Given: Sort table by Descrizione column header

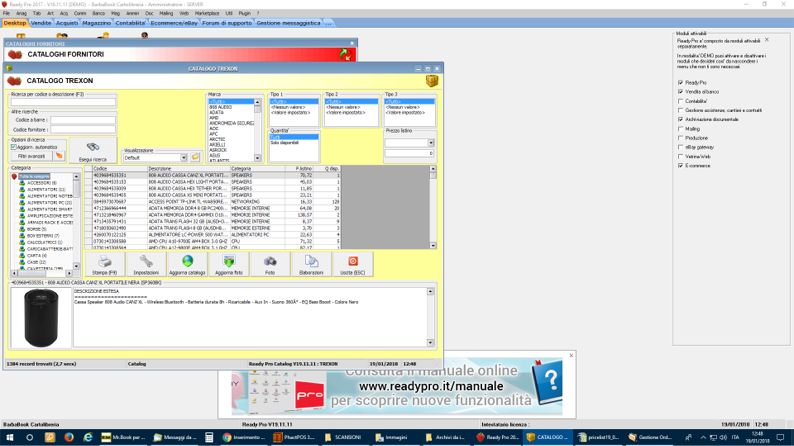Looking at the screenshot, I should pos(188,169).
